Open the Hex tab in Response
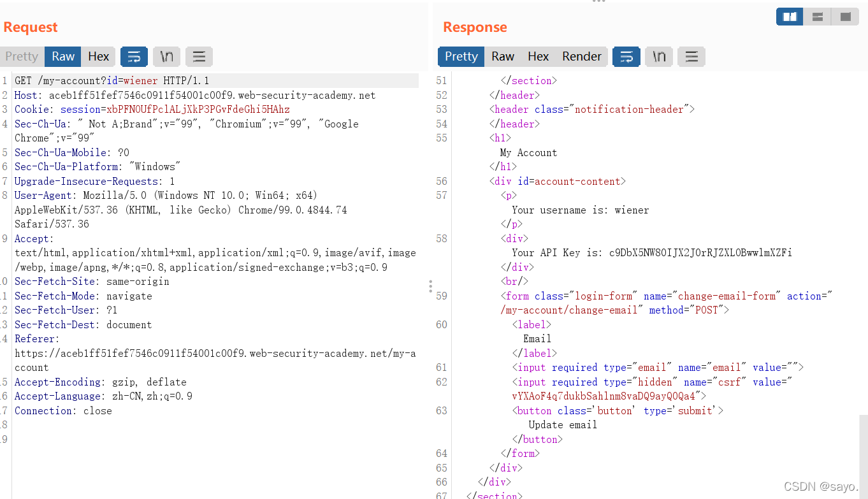The width and height of the screenshot is (868, 499). [539, 56]
